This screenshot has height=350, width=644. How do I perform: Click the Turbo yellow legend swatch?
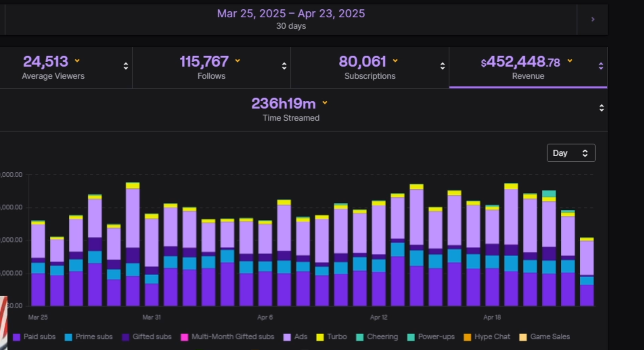coord(320,337)
